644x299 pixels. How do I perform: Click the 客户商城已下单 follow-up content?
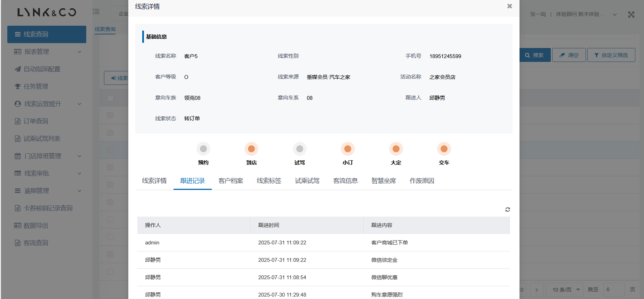point(389,243)
